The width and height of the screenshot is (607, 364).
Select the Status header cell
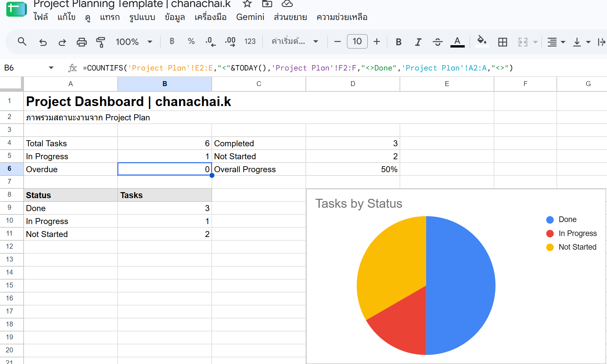[70, 195]
